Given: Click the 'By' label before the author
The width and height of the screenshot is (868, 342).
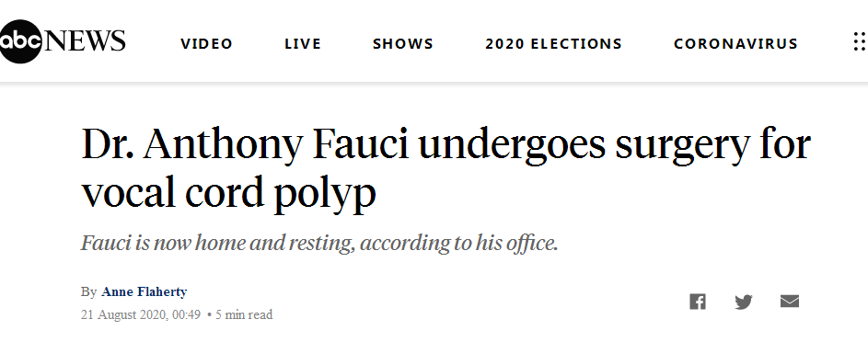Looking at the screenshot, I should [x=88, y=291].
